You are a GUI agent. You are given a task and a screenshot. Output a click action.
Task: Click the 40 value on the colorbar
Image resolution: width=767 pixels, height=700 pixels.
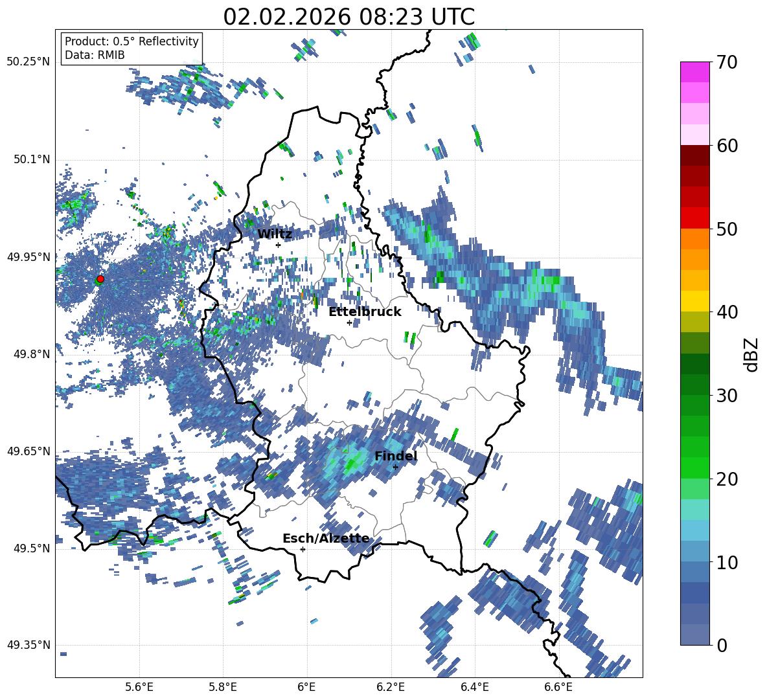point(727,312)
